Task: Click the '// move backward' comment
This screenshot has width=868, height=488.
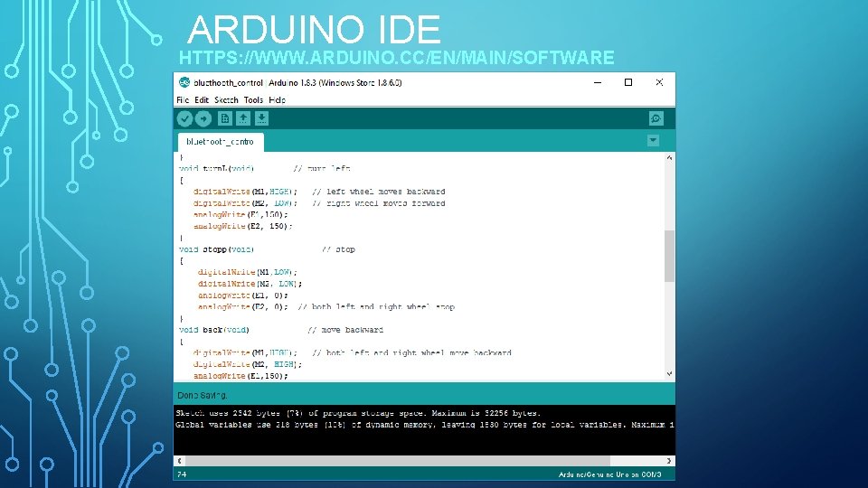Action: point(345,330)
